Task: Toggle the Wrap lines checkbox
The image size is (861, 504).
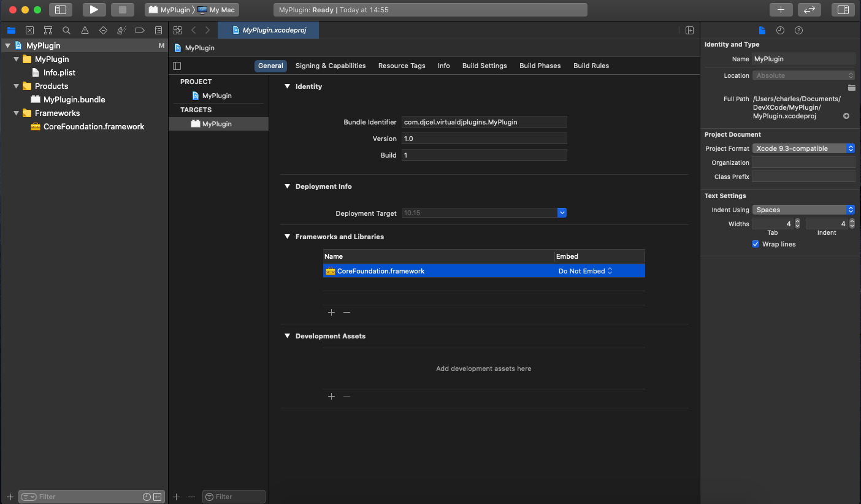Action: pyautogui.click(x=756, y=244)
